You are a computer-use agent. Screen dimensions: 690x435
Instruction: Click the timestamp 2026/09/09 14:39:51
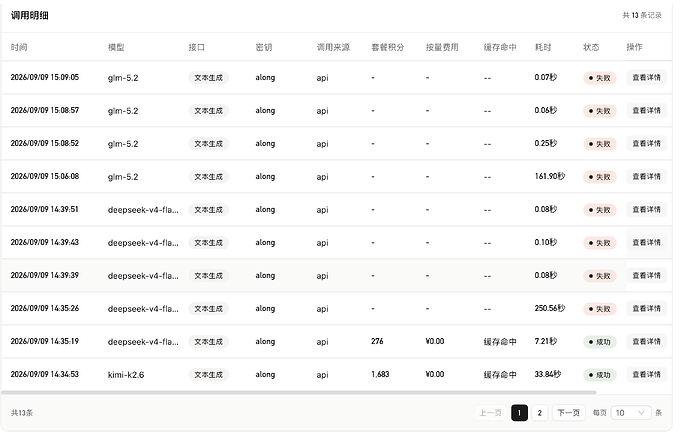point(44,209)
